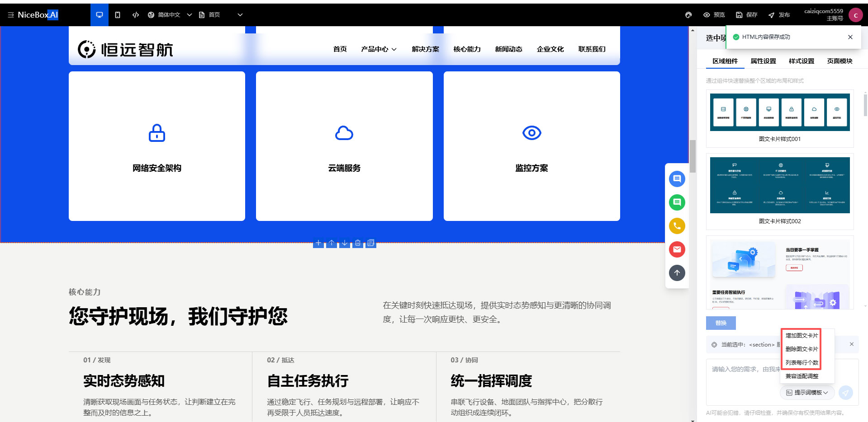The width and height of the screenshot is (868, 422).
Task: Click the back-to-top arrow button
Action: 677,273
